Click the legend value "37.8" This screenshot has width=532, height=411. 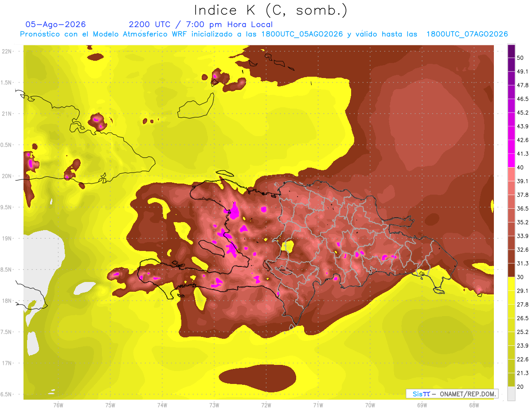(x=523, y=195)
